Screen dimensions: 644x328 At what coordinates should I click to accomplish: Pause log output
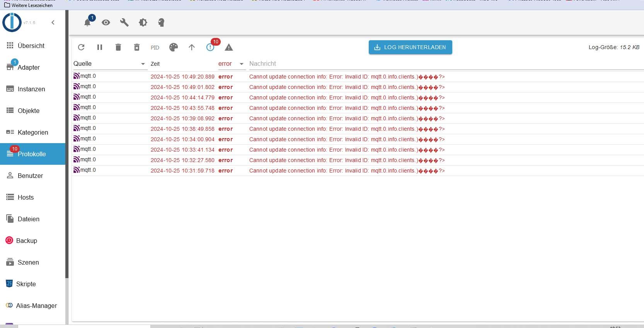[100, 47]
